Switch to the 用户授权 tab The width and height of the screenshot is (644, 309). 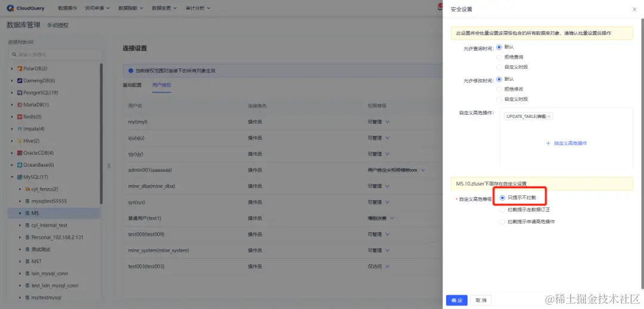tap(162, 85)
